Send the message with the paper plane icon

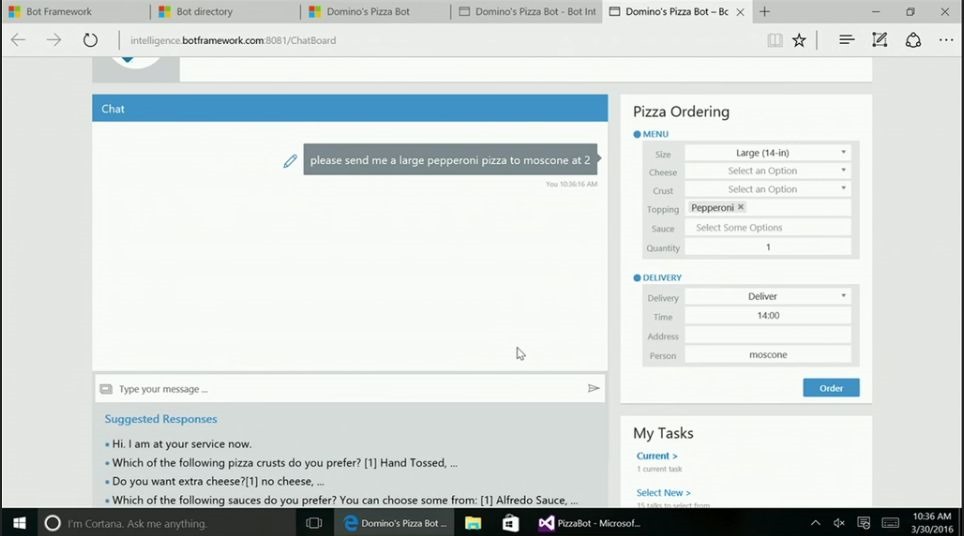(x=593, y=388)
